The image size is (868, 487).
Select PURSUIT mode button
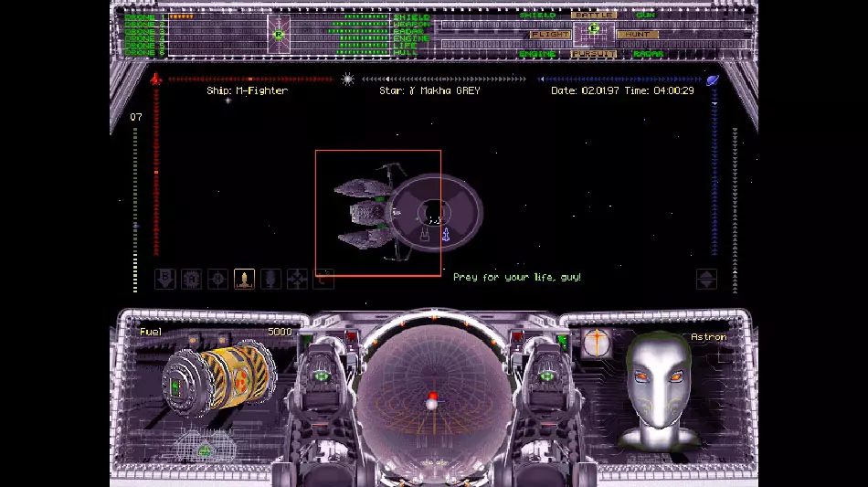[593, 54]
